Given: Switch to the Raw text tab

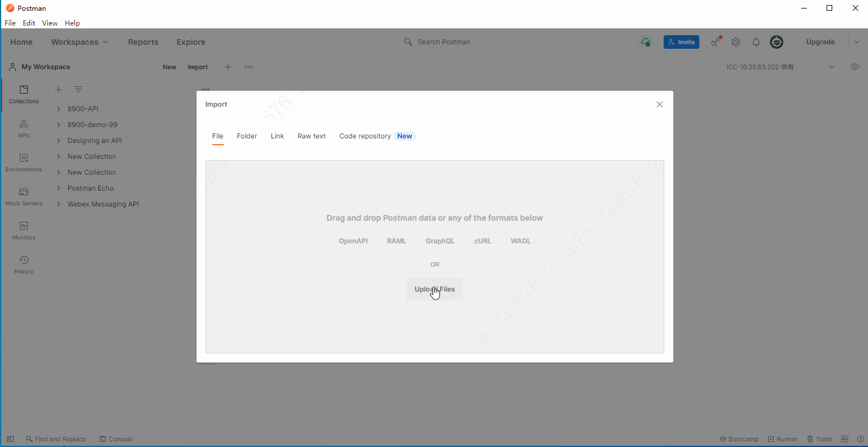Looking at the screenshot, I should 311,136.
